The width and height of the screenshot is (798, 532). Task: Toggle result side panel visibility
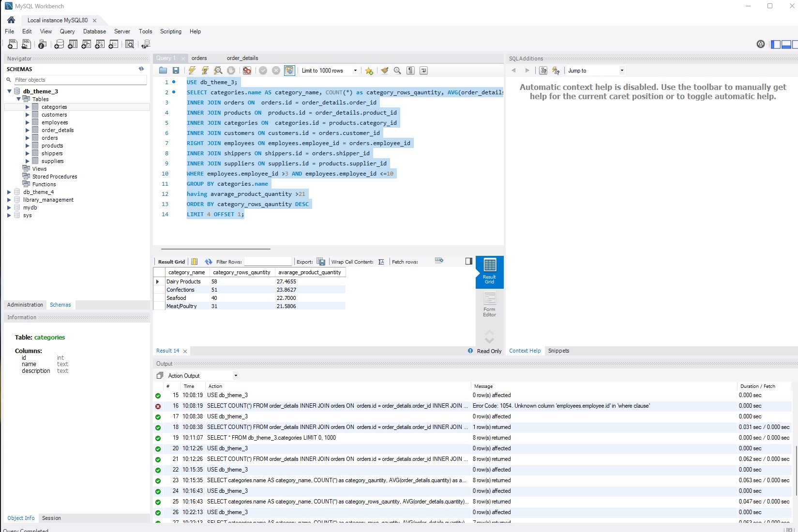coord(468,261)
